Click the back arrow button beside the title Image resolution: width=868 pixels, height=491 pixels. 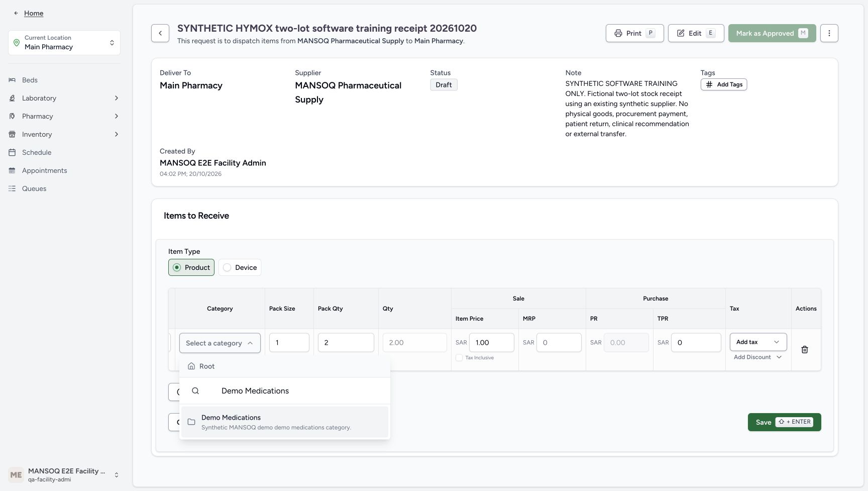coord(160,33)
